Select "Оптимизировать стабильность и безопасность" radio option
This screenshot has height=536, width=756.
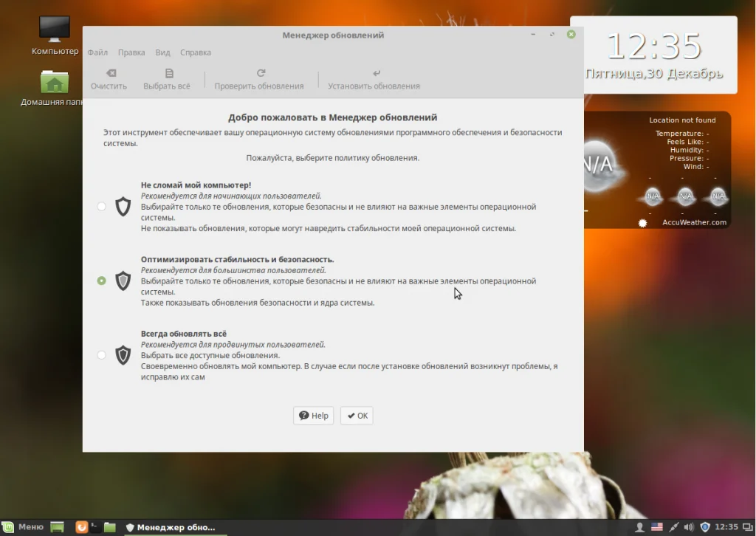(x=102, y=281)
